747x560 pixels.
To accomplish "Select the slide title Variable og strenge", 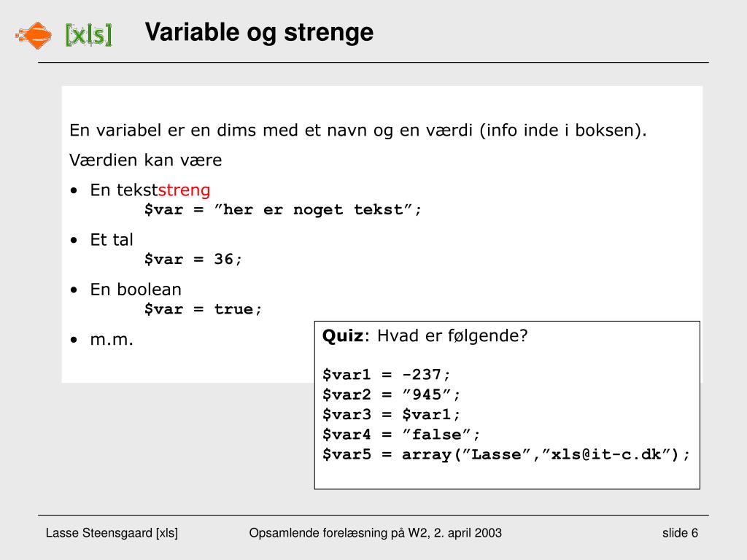I will coord(259,33).
